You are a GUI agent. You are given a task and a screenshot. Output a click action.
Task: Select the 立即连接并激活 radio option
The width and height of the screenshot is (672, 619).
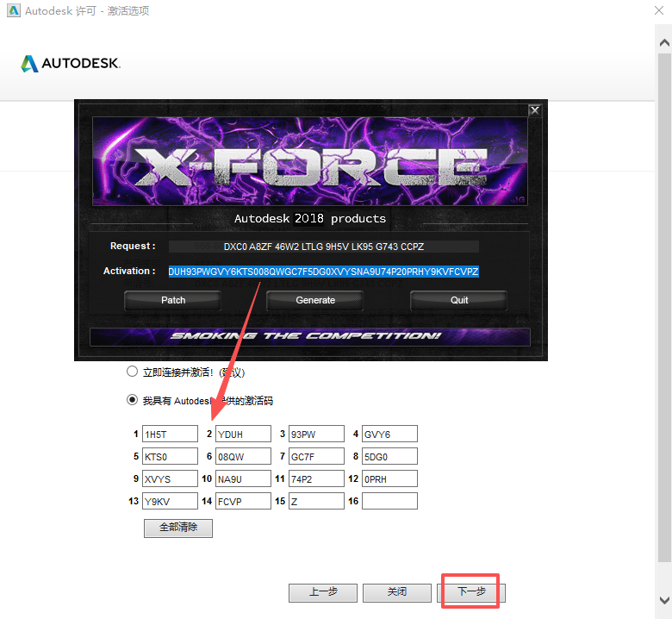pos(132,372)
